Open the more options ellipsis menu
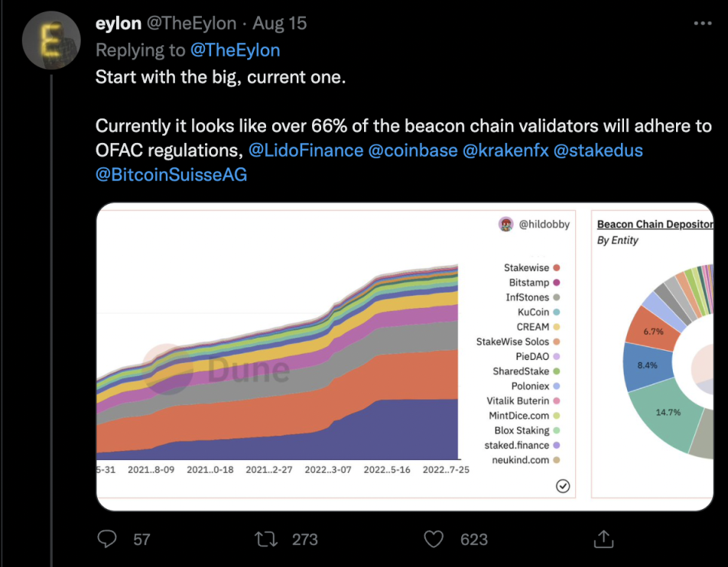This screenshot has height=567, width=728. tap(702, 24)
